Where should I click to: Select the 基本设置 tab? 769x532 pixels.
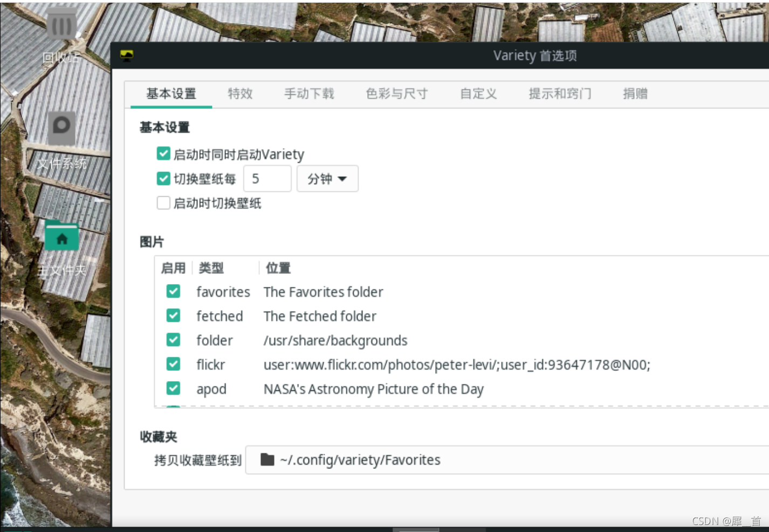pos(171,94)
